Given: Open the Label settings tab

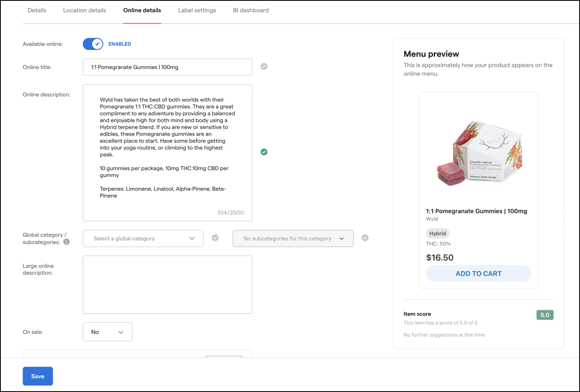Looking at the screenshot, I should [197, 10].
